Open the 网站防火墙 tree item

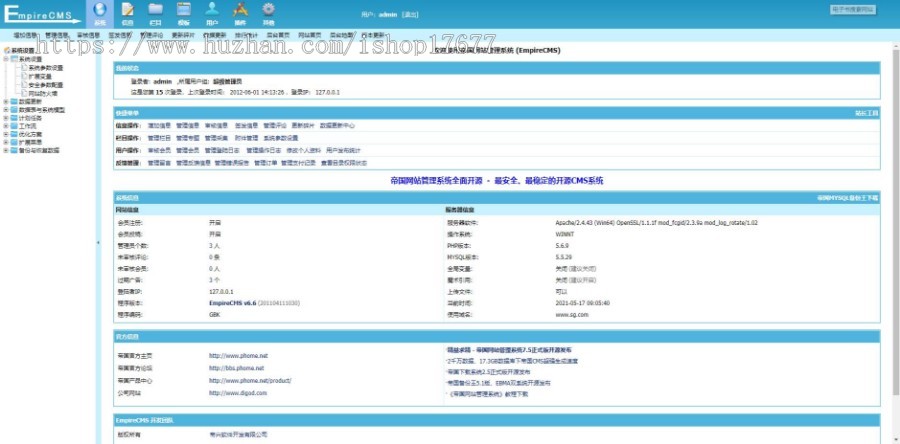point(43,93)
